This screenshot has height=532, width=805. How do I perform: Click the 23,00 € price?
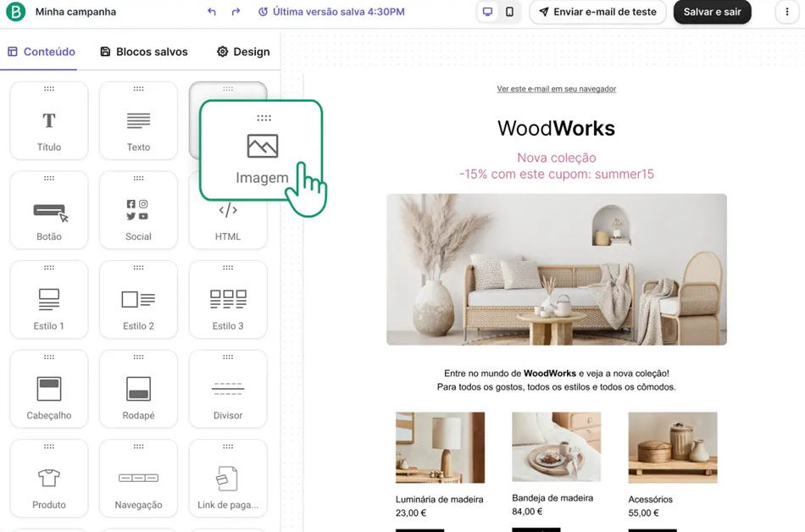click(411, 513)
